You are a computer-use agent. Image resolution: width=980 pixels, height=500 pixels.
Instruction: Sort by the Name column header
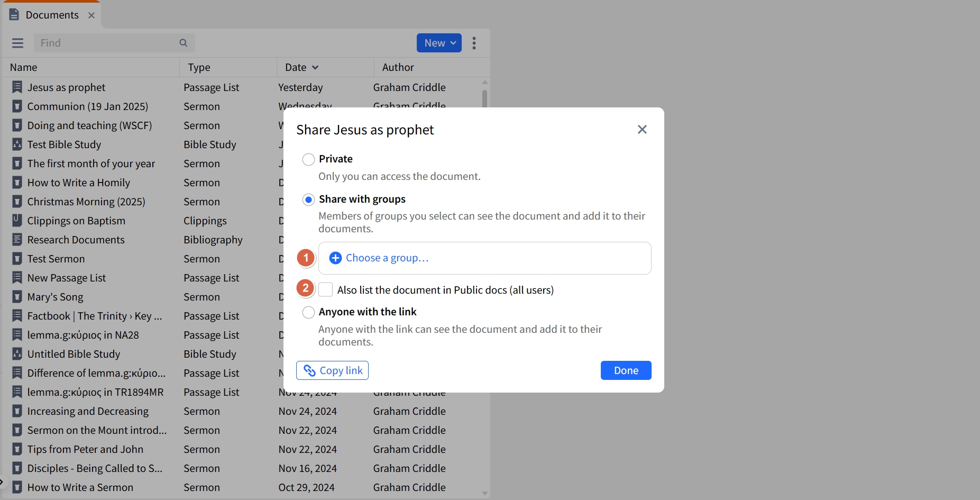[23, 67]
